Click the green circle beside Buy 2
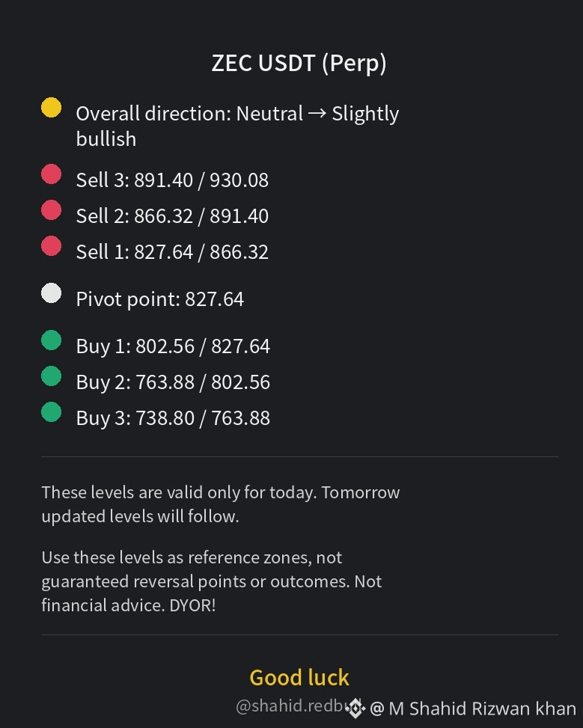This screenshot has width=583, height=728. (x=51, y=376)
